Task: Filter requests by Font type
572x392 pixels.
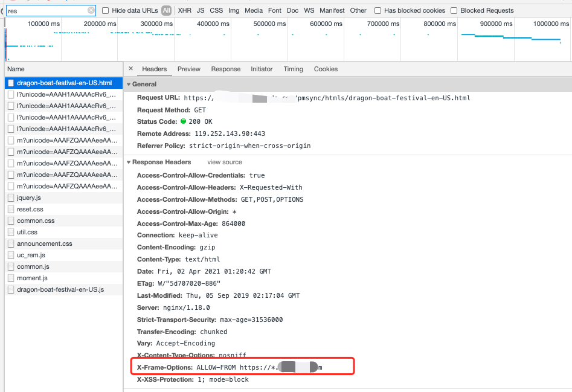Action: (275, 11)
